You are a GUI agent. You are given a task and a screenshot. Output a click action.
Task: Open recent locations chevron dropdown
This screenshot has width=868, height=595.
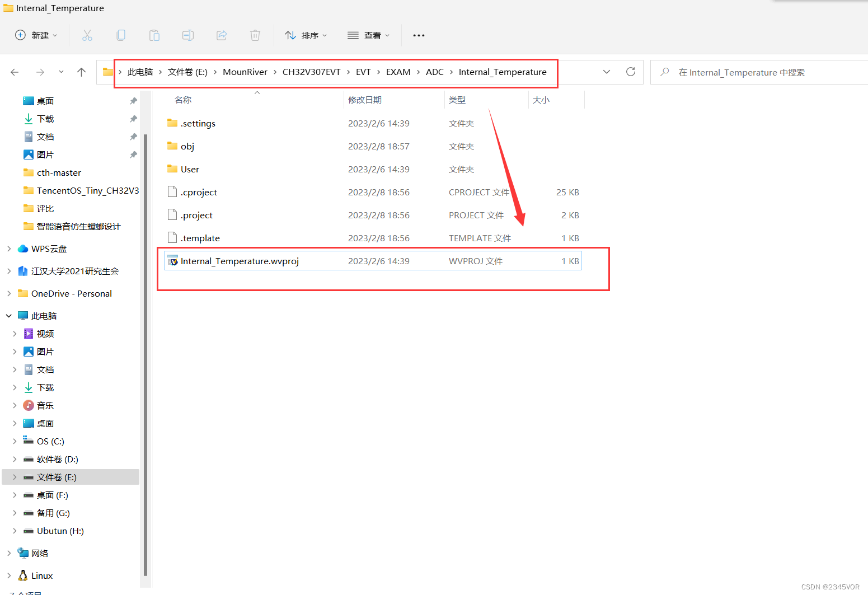[61, 72]
